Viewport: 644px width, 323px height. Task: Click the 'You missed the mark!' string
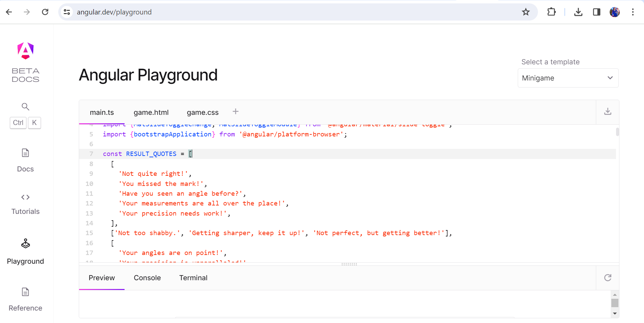point(161,184)
